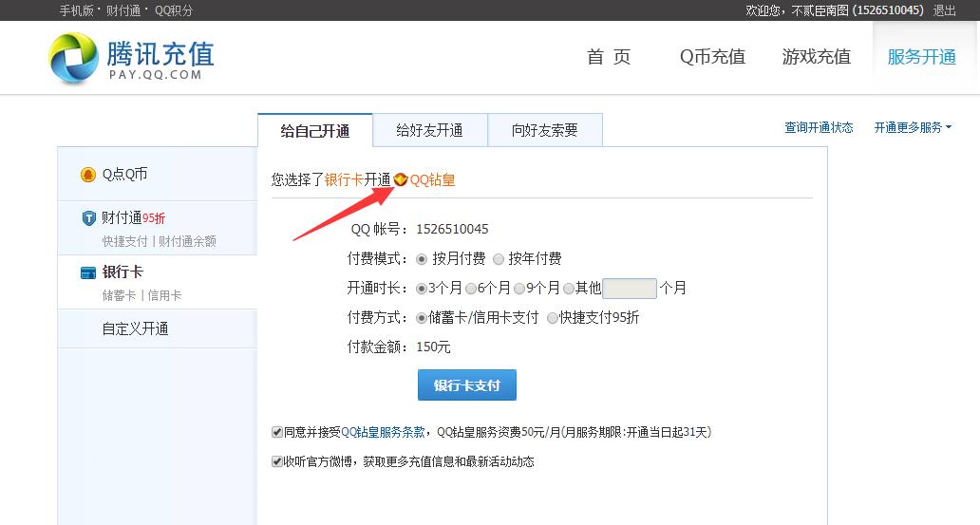Screen dimensions: 980x525
Task: Choose 其他 custom duration option
Action: click(568, 288)
